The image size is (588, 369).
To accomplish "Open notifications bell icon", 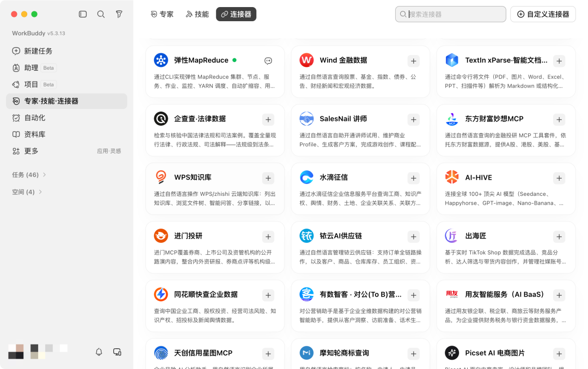I will (x=99, y=352).
